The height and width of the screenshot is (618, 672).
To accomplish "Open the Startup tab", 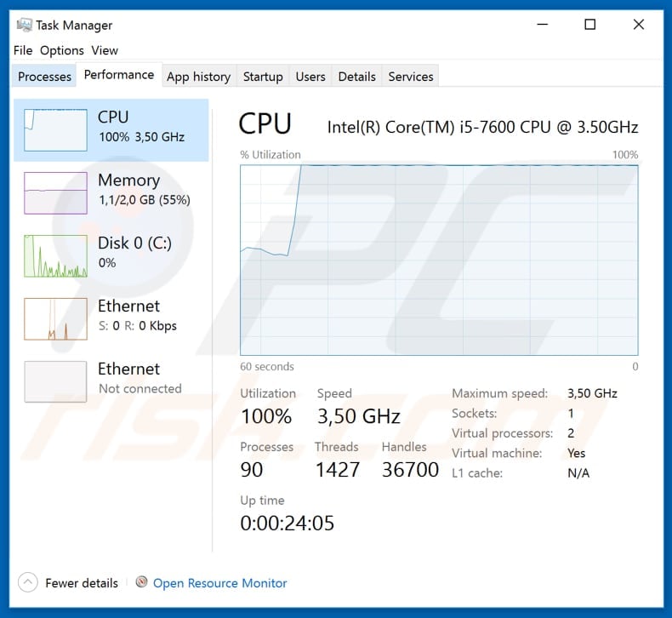I will coord(263,77).
